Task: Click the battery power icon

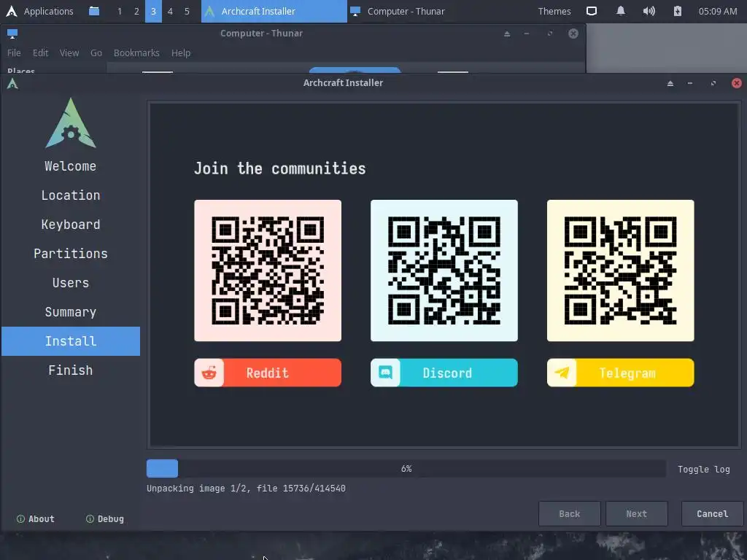Action: click(678, 11)
